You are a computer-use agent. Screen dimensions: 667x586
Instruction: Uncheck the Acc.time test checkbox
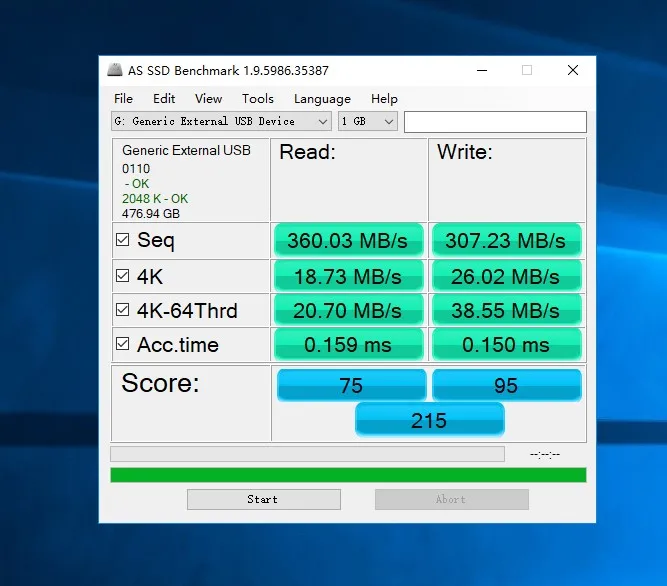click(x=123, y=344)
